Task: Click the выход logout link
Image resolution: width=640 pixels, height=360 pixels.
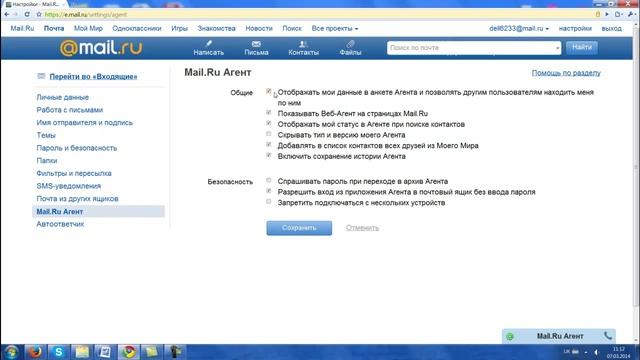Action: tap(611, 29)
